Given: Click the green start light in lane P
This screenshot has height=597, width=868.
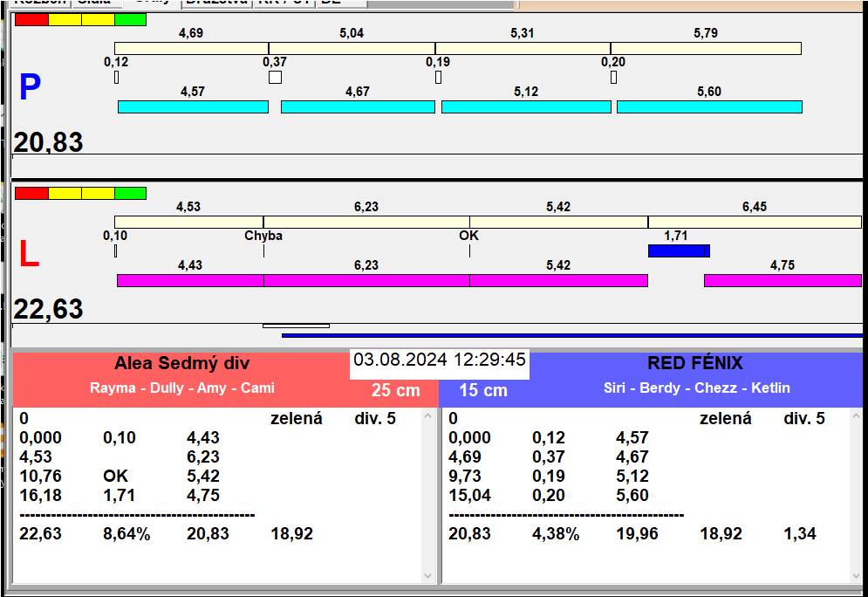Looking at the screenshot, I should pyautogui.click(x=131, y=20).
